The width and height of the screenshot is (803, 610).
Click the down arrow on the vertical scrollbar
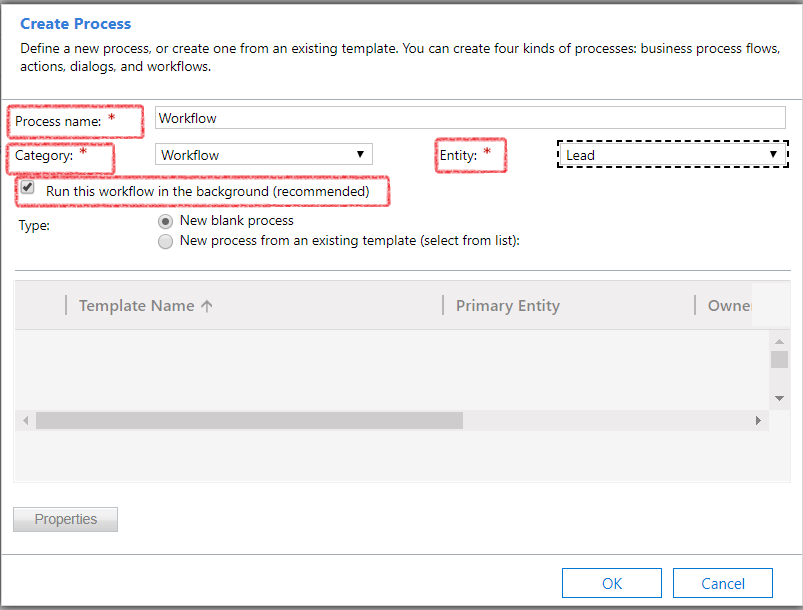(x=779, y=397)
